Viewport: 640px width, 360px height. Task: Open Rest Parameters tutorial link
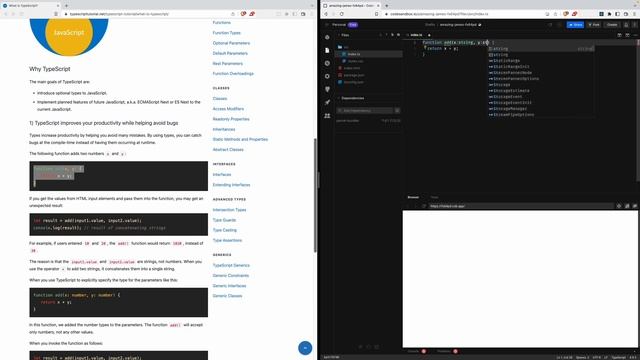click(x=228, y=64)
